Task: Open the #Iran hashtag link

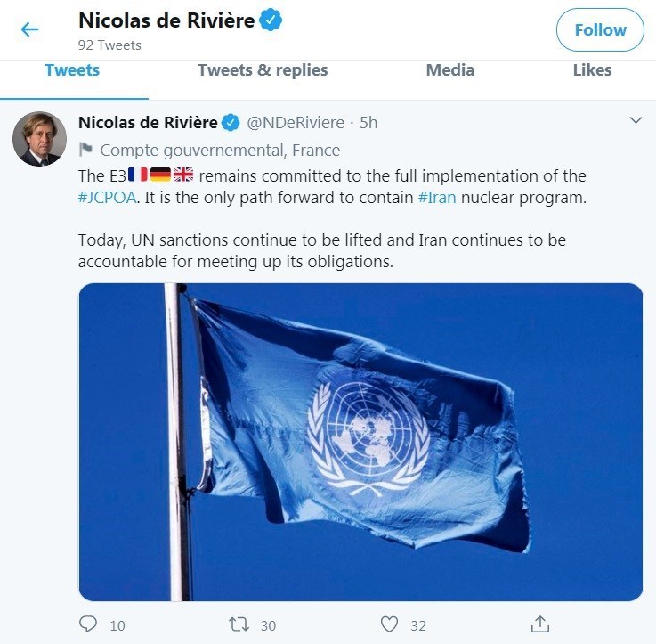Action: click(x=437, y=197)
